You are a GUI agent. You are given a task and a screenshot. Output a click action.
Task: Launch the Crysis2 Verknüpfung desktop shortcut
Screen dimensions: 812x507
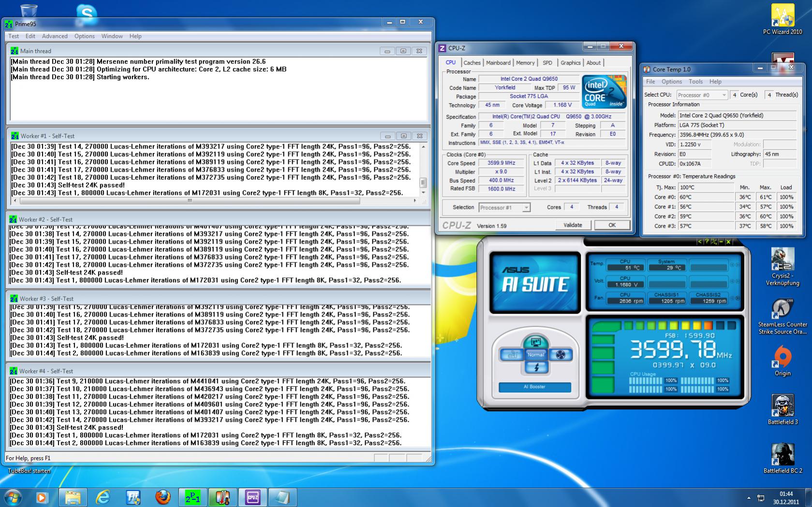pos(782,267)
